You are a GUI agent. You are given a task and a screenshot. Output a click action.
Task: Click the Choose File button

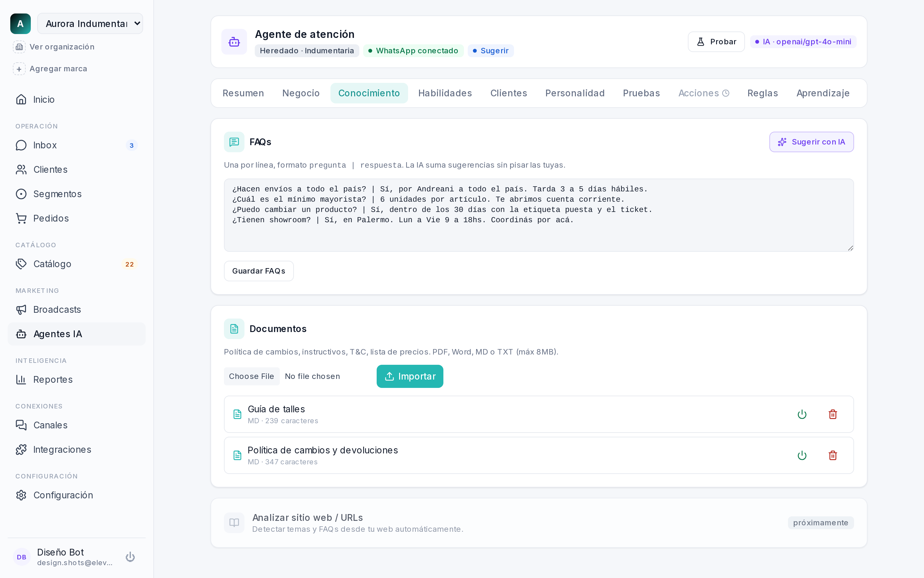(252, 377)
